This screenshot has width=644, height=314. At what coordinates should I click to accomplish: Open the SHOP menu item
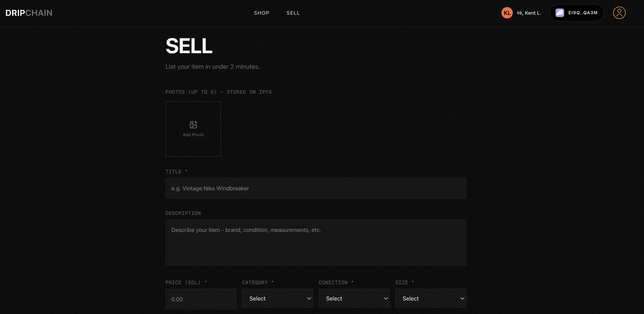(261, 13)
